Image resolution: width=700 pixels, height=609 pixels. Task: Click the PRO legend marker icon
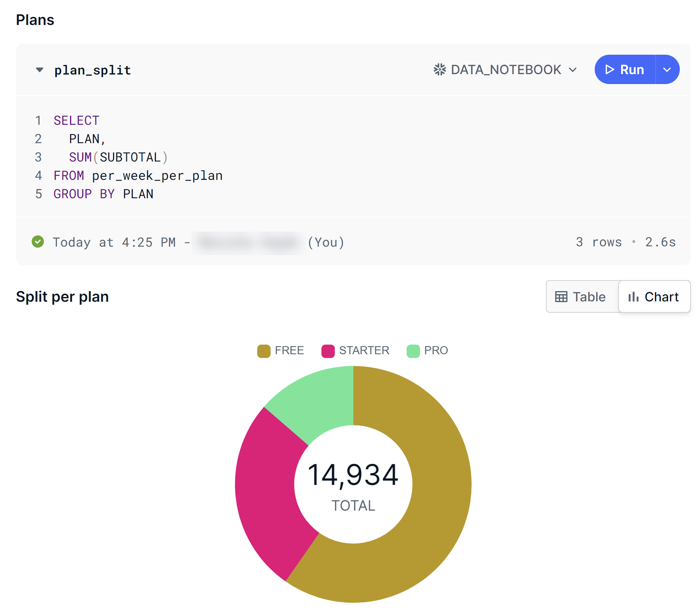tap(412, 351)
